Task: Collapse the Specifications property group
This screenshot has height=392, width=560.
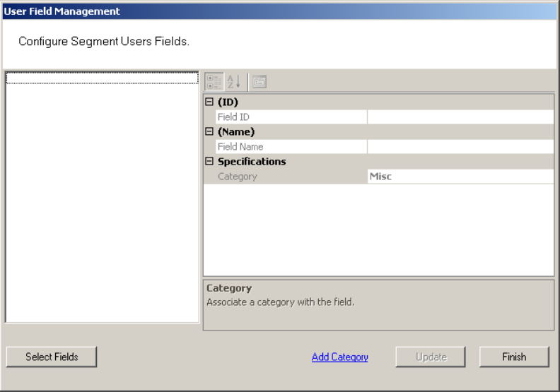Action: pyautogui.click(x=209, y=161)
